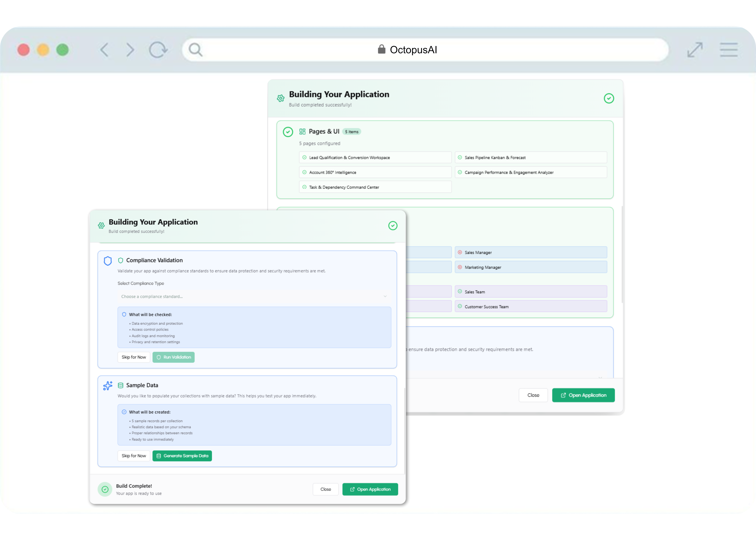Click the dropdown chevron in compliance selector
756x535 pixels.
click(385, 296)
